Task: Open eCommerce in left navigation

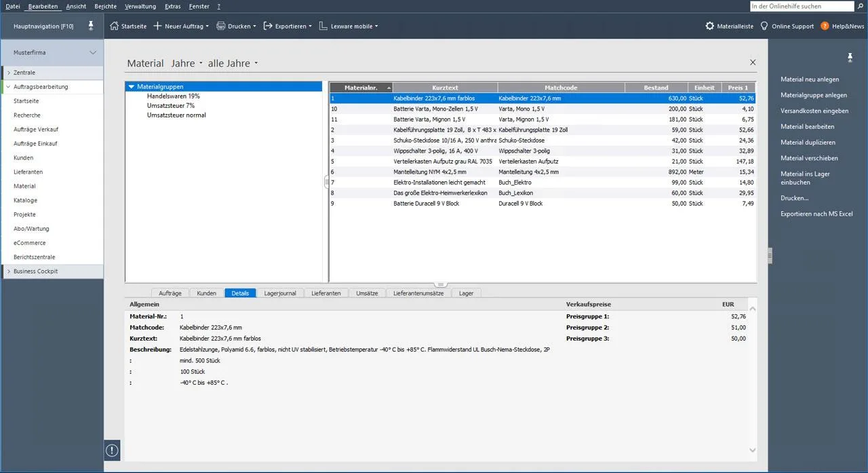Action: pyautogui.click(x=30, y=243)
